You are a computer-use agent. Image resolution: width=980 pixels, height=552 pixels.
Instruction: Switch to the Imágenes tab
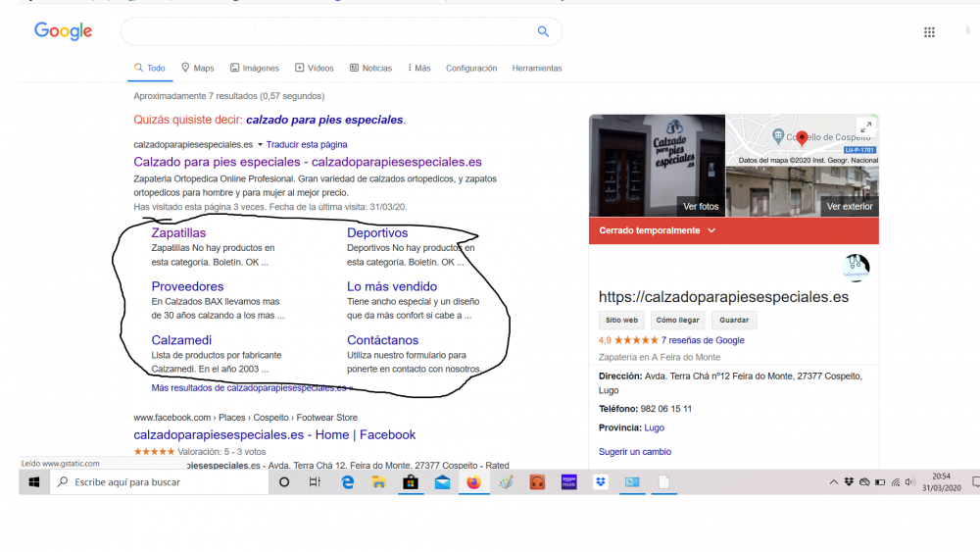255,68
